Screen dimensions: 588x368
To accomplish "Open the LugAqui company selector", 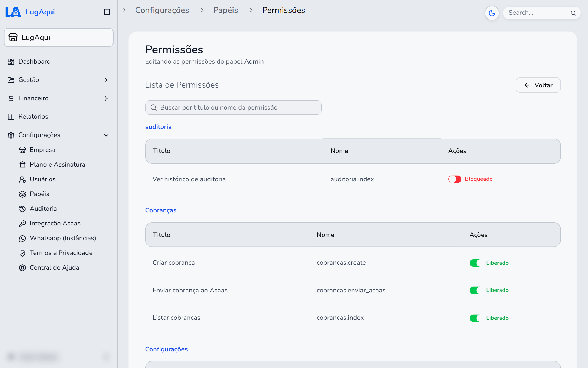I will 59,37.
